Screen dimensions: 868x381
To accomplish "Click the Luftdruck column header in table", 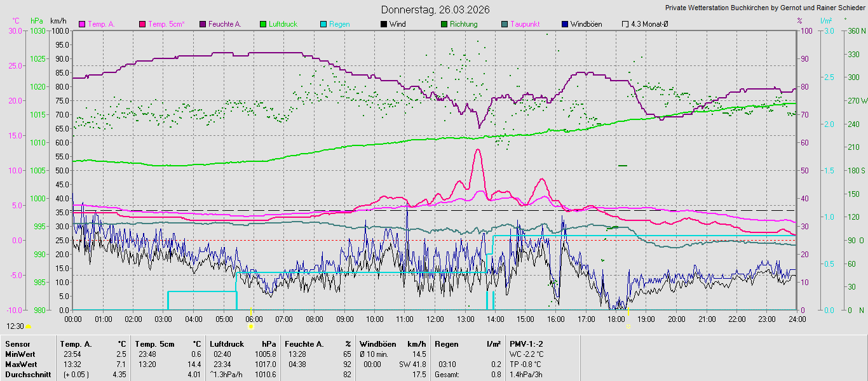I will coord(227,344).
